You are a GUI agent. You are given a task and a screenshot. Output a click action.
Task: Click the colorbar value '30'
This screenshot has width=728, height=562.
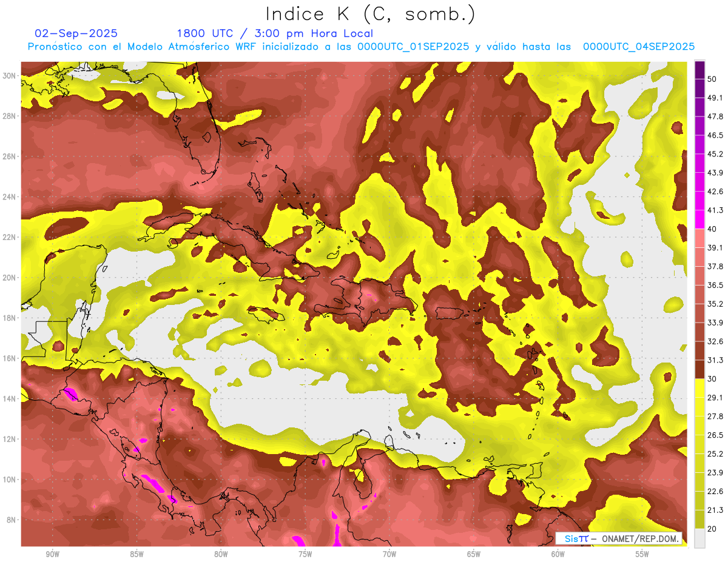tap(712, 379)
